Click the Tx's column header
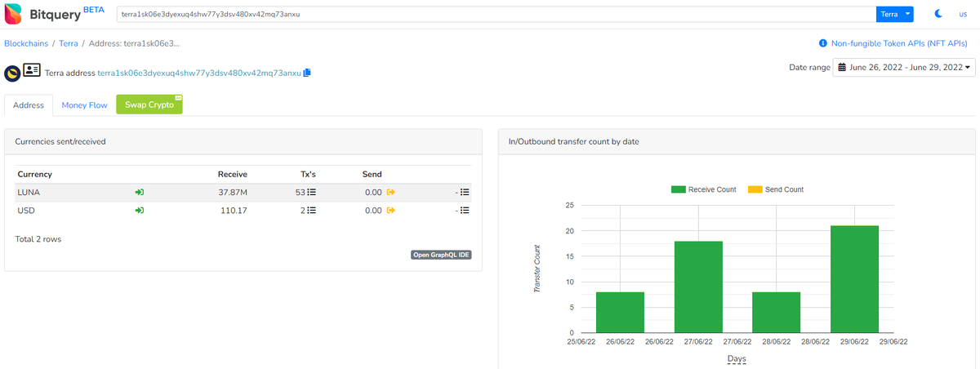Screen dimensions: 980x369 pos(308,174)
